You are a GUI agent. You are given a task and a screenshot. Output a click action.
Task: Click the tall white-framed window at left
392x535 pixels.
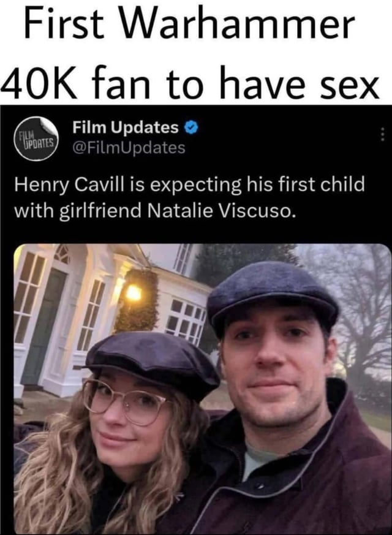point(29,297)
